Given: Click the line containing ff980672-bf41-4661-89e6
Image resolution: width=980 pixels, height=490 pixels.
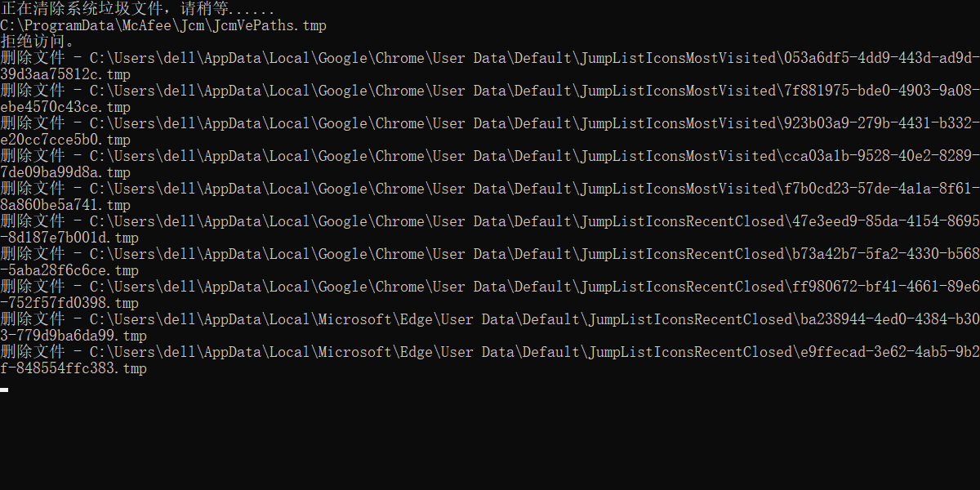Looking at the screenshot, I should [x=490, y=287].
